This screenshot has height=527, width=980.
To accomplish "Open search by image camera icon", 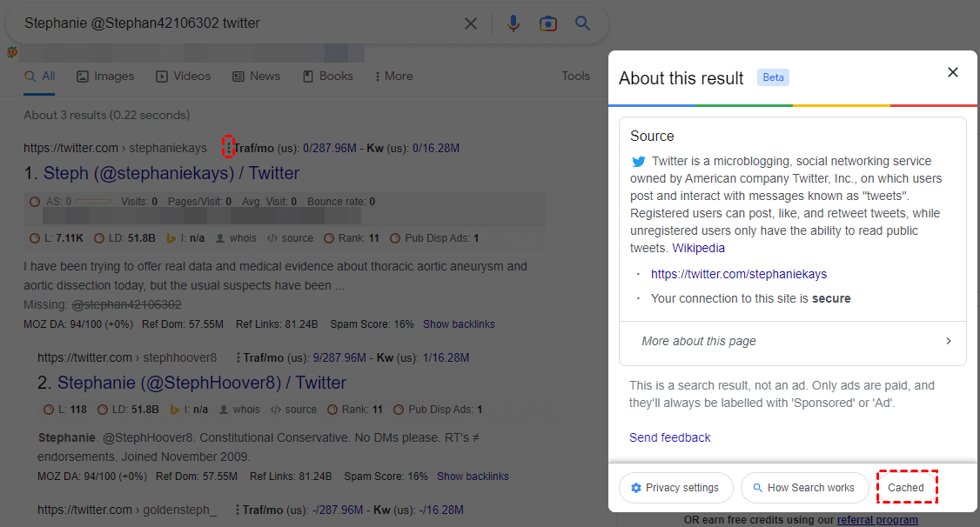I will coord(548,23).
